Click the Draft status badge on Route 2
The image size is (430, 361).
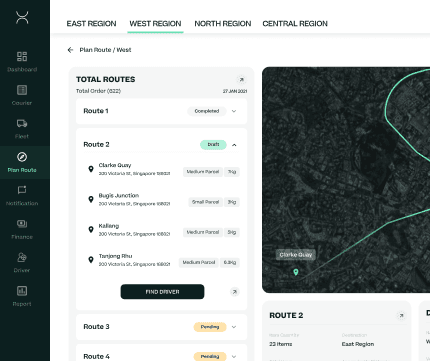(x=213, y=145)
